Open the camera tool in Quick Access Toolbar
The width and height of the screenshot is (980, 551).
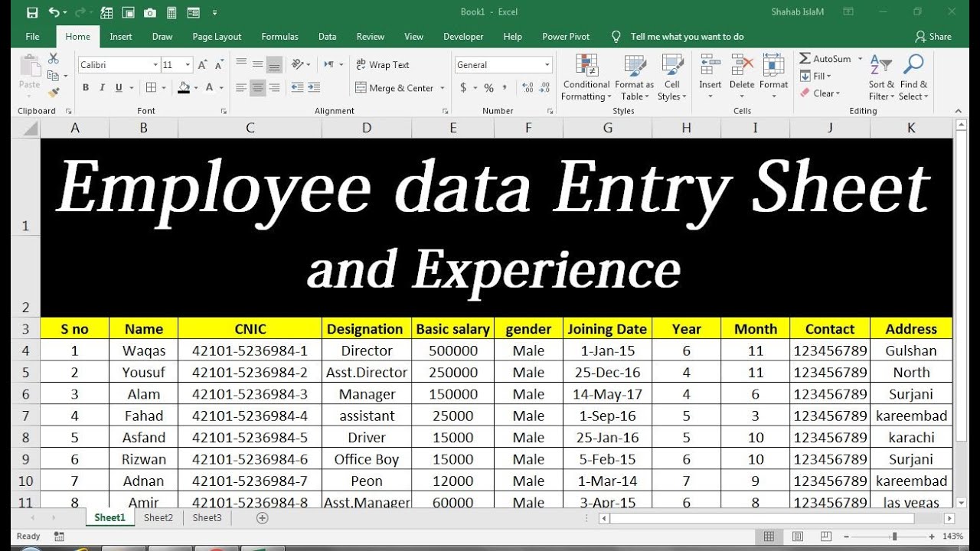pyautogui.click(x=150, y=13)
